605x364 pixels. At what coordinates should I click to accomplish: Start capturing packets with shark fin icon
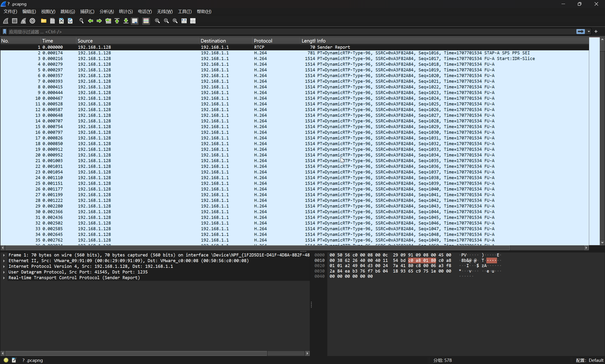click(x=6, y=21)
